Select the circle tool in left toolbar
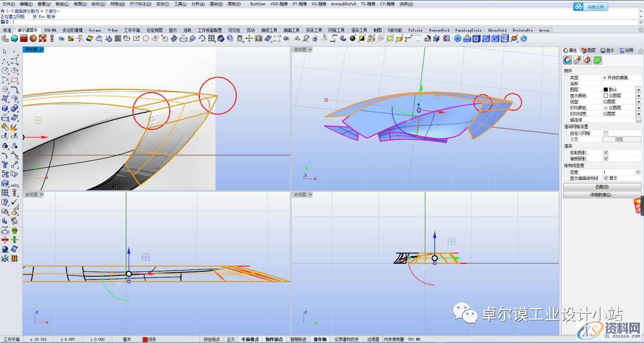The width and height of the screenshot is (644, 343). pos(5,71)
